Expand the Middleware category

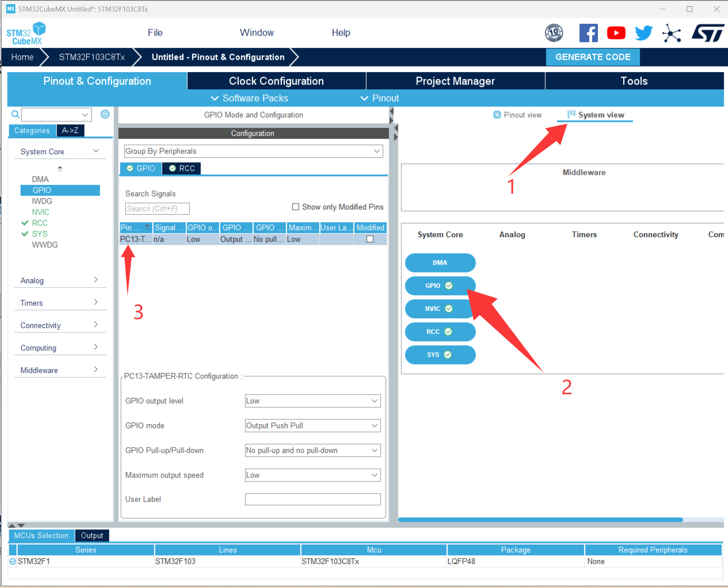[x=60, y=370]
